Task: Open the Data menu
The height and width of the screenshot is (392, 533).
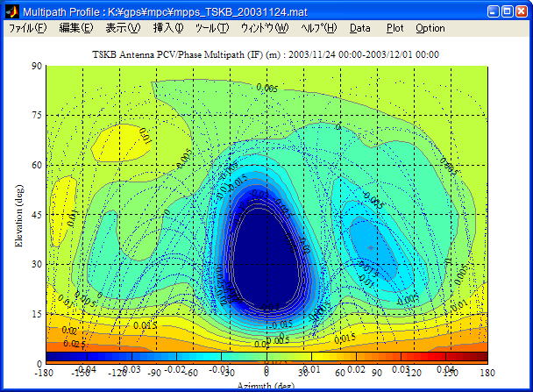Action: click(x=359, y=28)
